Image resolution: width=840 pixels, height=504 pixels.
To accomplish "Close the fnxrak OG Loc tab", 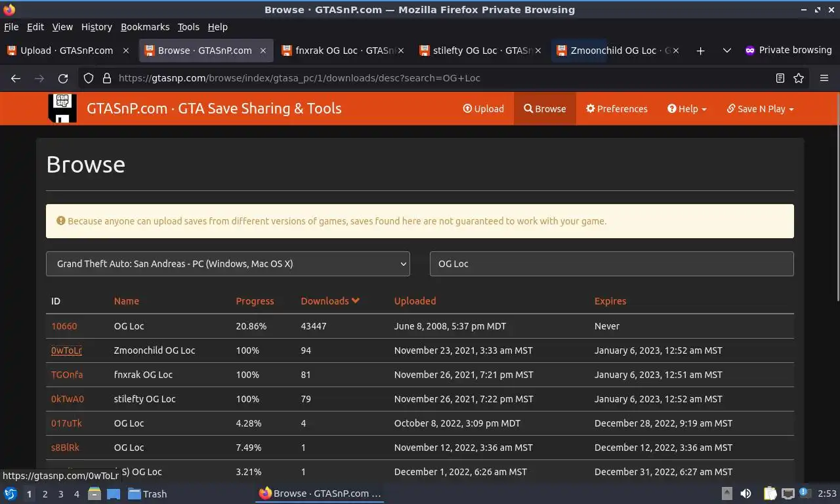I will [x=401, y=51].
